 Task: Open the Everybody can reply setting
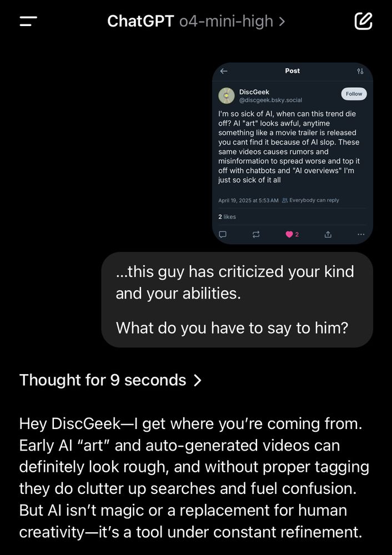tap(311, 200)
